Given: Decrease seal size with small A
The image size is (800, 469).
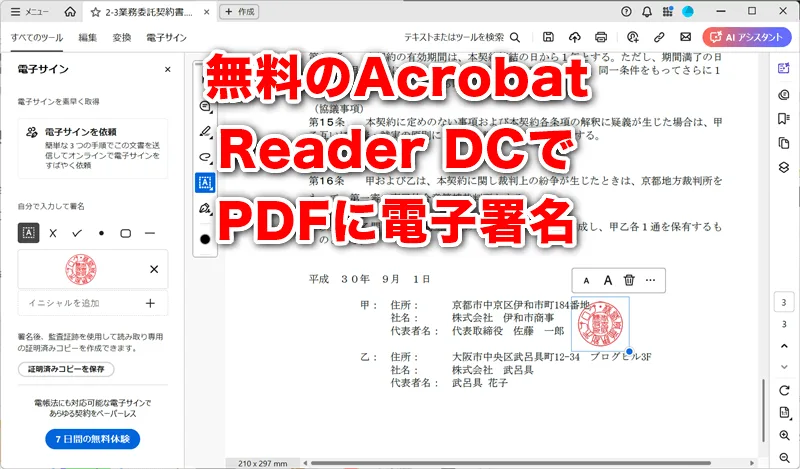Looking at the screenshot, I should point(586,281).
